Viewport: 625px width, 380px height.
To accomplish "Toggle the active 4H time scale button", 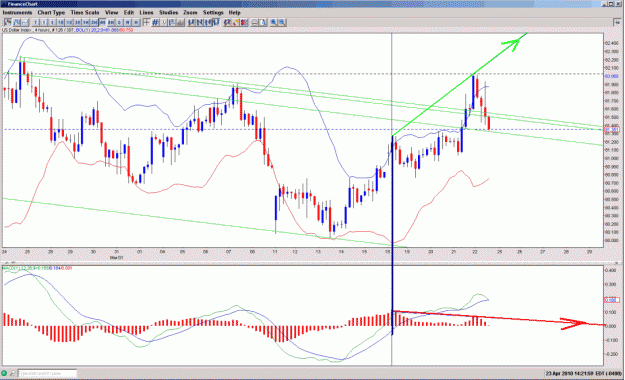I will tap(102, 23).
